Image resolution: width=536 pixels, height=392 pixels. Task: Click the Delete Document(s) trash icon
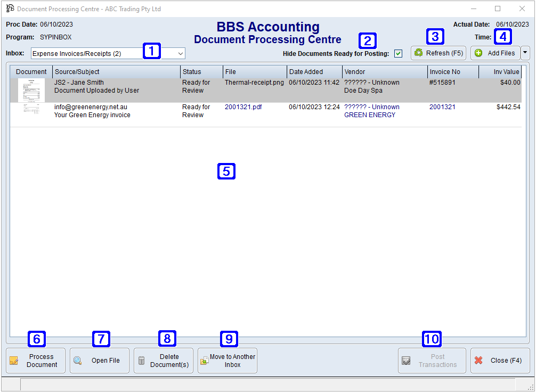click(x=142, y=361)
